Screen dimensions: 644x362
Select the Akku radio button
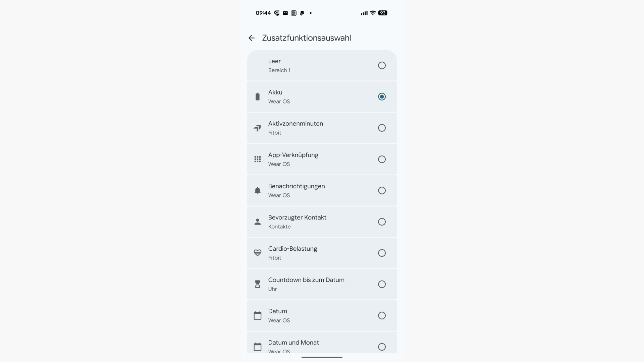(382, 97)
